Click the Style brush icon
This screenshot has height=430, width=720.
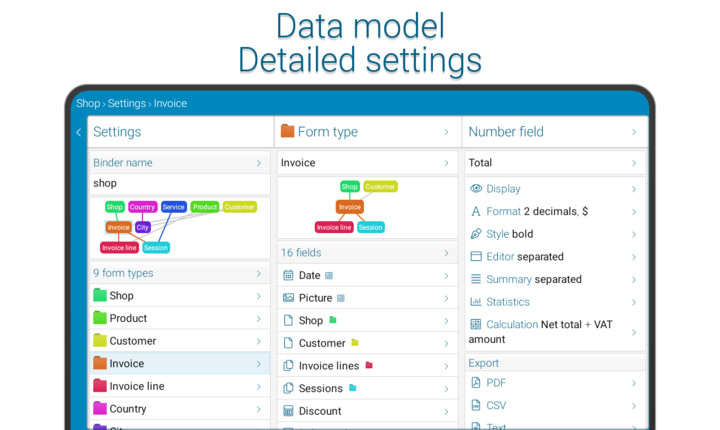tap(476, 234)
